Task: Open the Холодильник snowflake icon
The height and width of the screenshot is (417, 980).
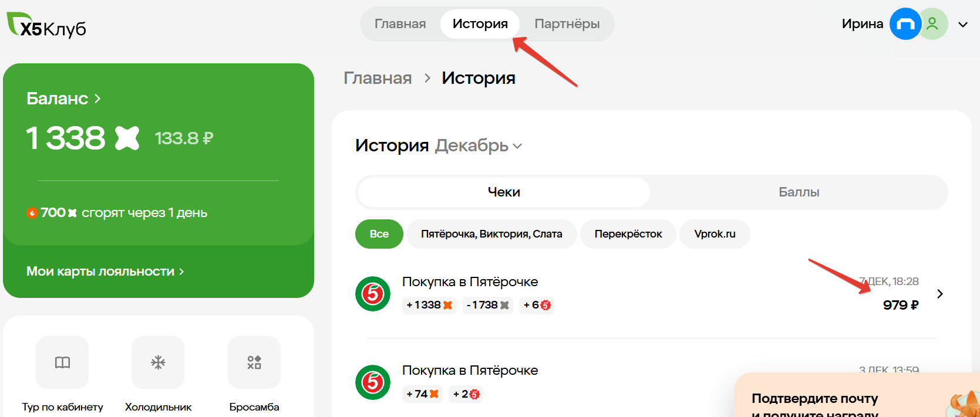Action: (x=158, y=362)
